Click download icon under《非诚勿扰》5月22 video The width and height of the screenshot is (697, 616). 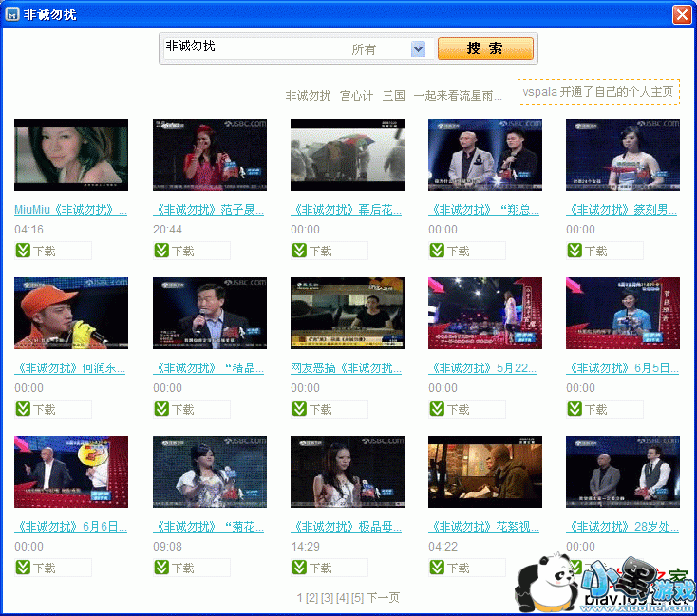[438, 409]
